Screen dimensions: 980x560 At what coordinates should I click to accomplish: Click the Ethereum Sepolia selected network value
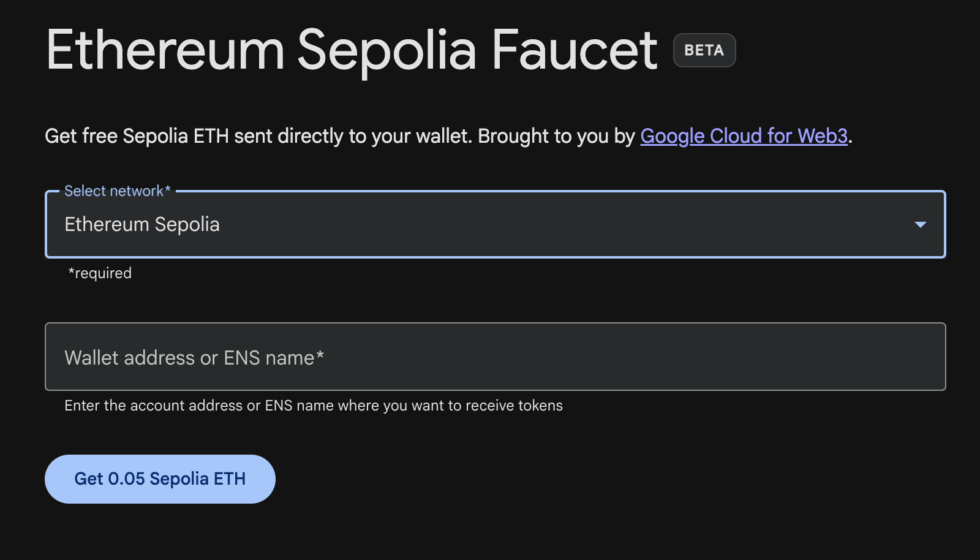click(142, 225)
